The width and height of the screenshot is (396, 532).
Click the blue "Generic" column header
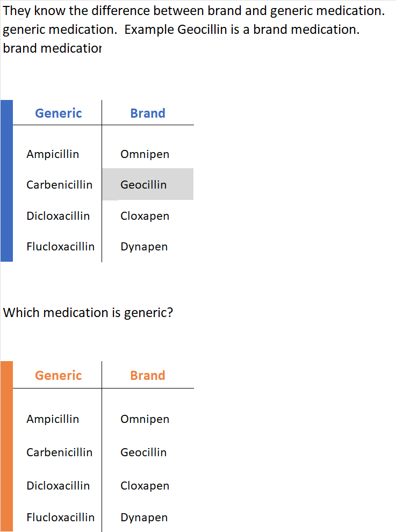point(59,113)
